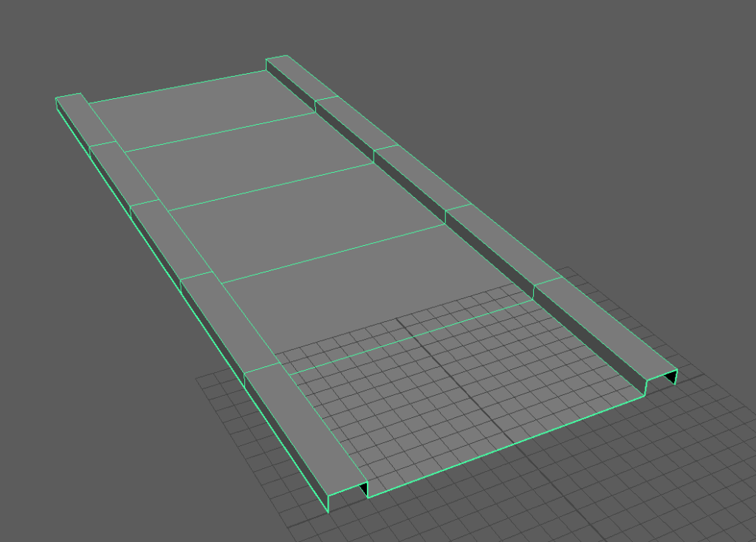Click the dark open end of the right rail
Viewport: 756px width, 542px height.
click(670, 378)
